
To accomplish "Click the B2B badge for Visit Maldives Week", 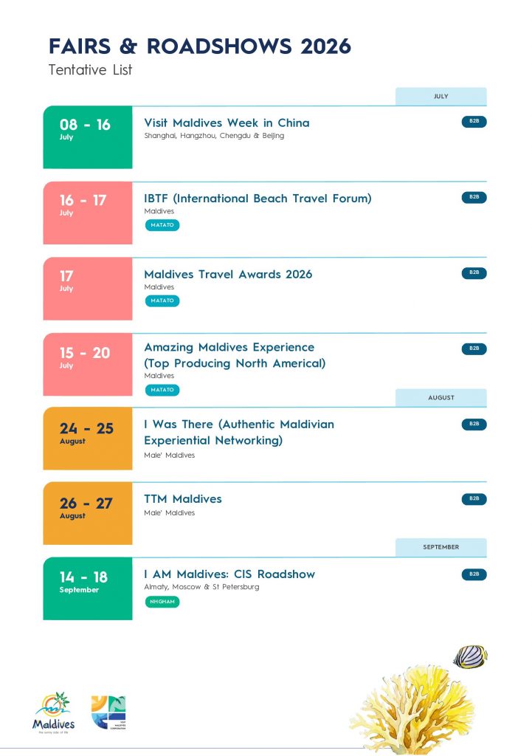I will [474, 122].
